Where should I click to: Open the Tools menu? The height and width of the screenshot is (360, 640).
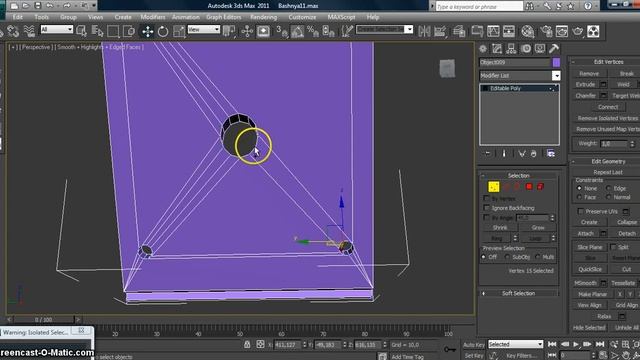(x=41, y=17)
